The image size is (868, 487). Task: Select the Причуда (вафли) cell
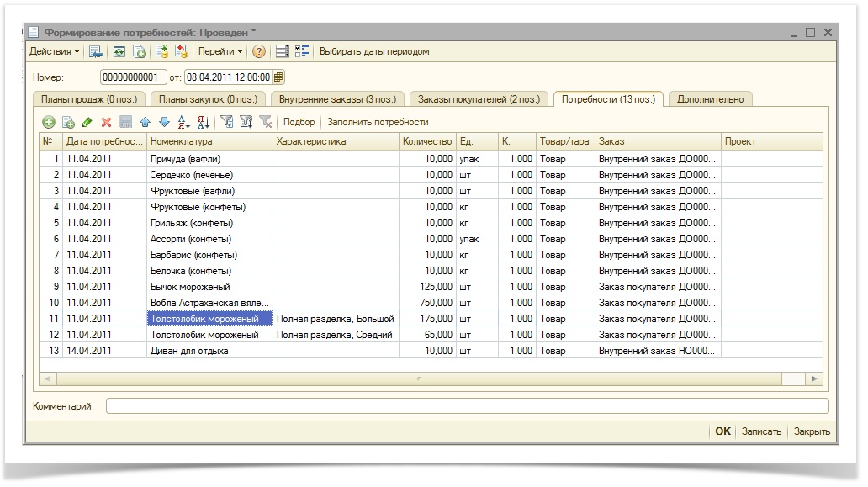(x=209, y=159)
